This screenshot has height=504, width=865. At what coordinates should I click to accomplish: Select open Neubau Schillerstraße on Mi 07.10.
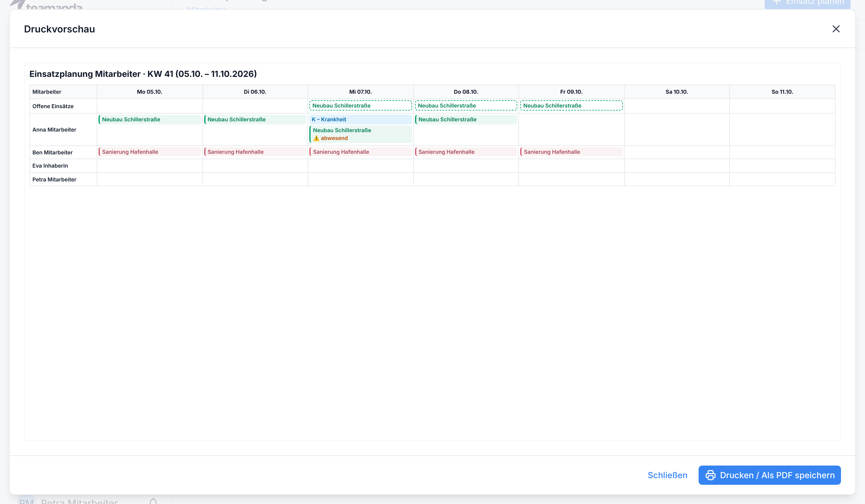[360, 105]
